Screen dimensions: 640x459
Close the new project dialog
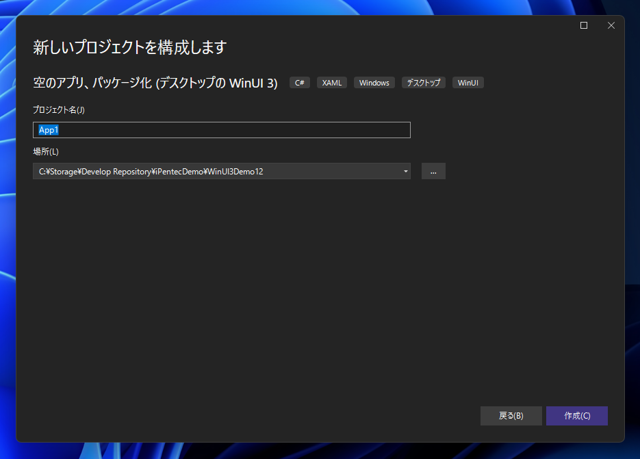[x=611, y=25]
